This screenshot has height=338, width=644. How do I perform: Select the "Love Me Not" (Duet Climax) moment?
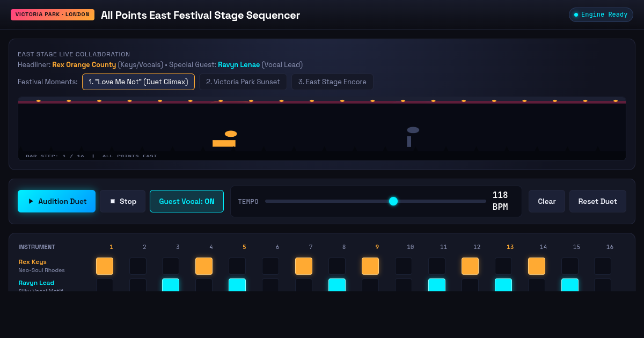point(138,82)
